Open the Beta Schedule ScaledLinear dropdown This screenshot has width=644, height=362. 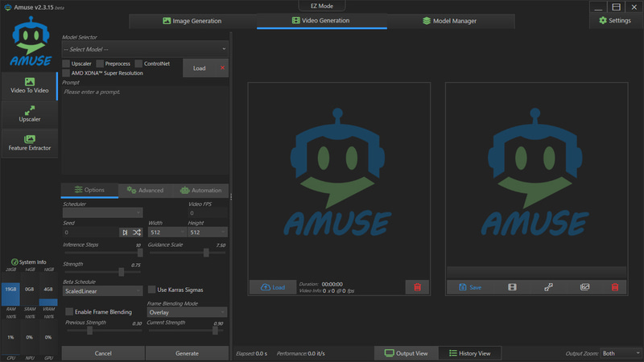pos(102,291)
